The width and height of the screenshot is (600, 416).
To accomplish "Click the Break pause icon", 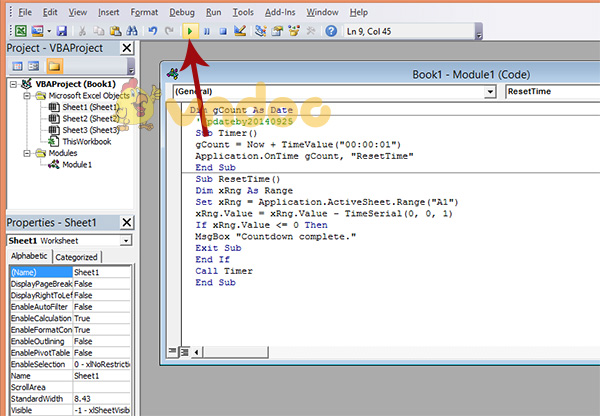I will pos(207,31).
